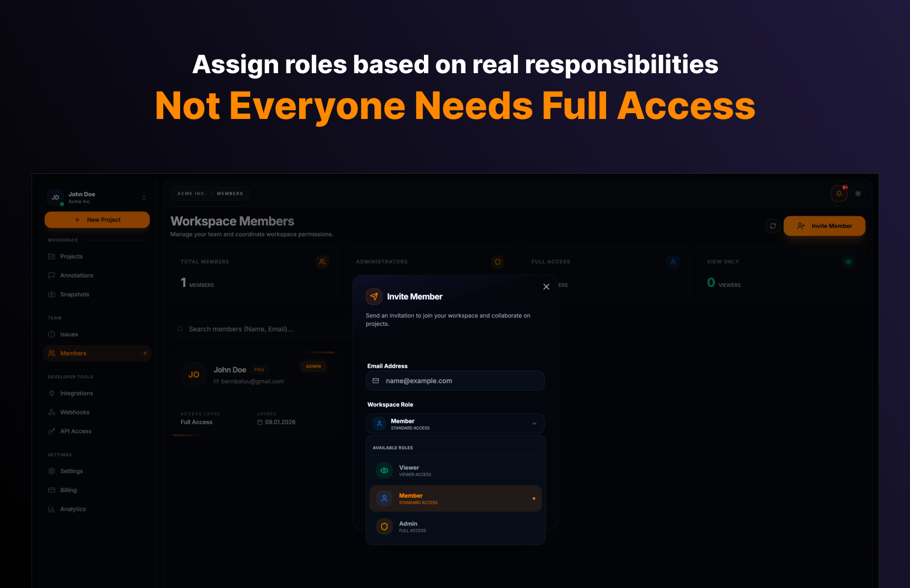Go to the Members tab in the breadcrumb
910x588 pixels.
tap(230, 194)
